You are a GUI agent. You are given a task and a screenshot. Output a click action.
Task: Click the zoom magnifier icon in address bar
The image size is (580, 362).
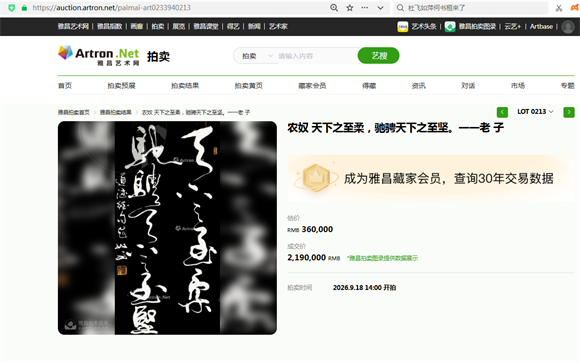click(x=334, y=8)
